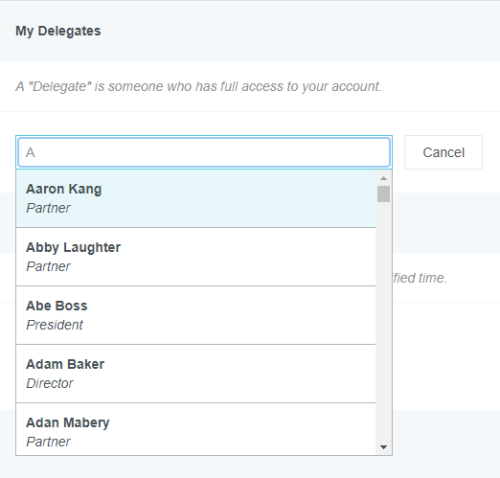The image size is (500, 478).
Task: Click the typed letter A in search box
Action: click(30, 153)
